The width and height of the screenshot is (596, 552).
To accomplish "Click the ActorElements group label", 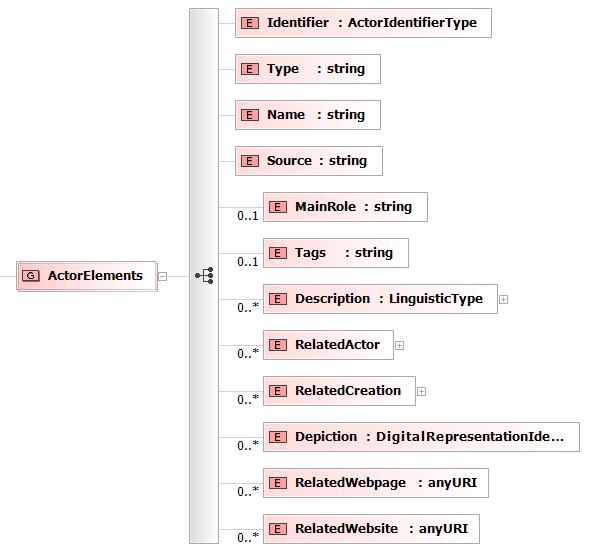I will pos(95,276).
